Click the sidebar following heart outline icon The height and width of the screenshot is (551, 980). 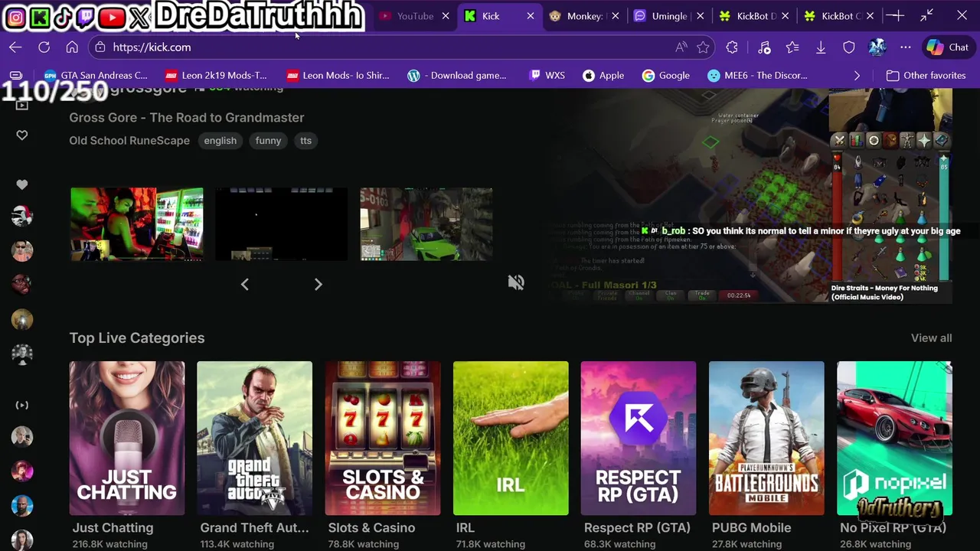coord(22,135)
